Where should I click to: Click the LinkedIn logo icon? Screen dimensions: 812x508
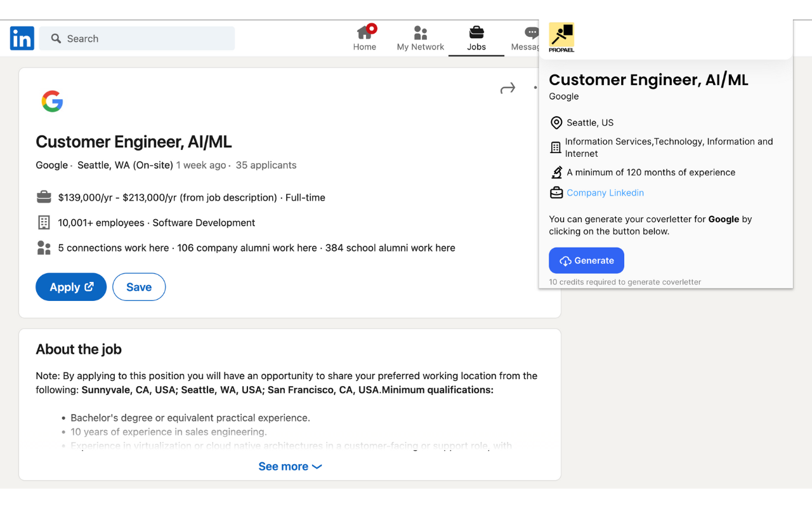(x=22, y=38)
